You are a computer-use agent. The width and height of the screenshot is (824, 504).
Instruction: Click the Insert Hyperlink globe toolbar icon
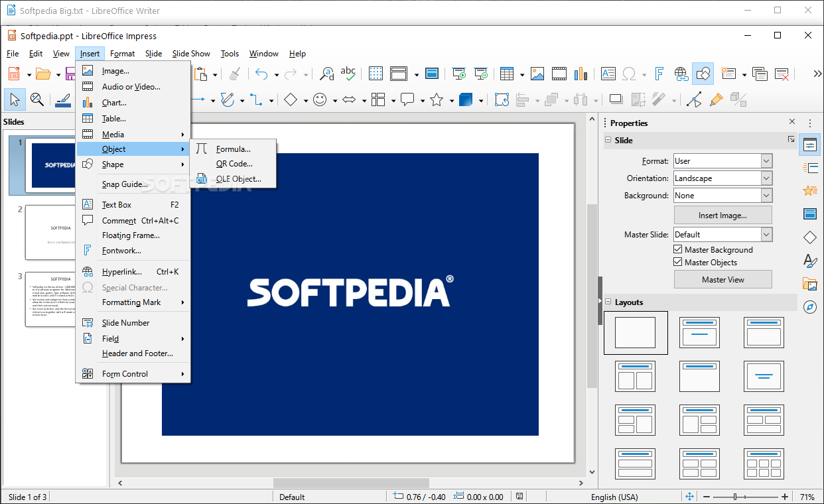tap(681, 74)
